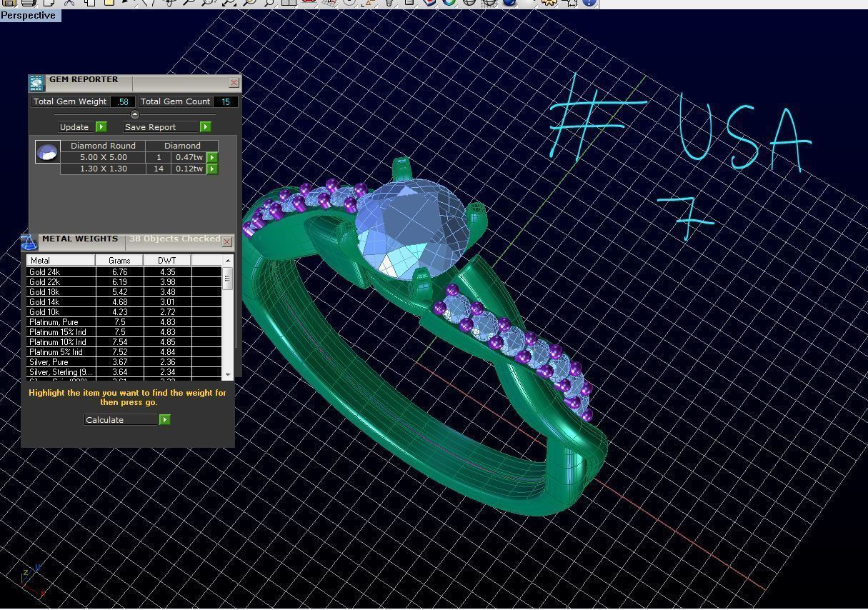
Task: Click the 6.76 grams value for Gold 24k
Action: click(119, 271)
